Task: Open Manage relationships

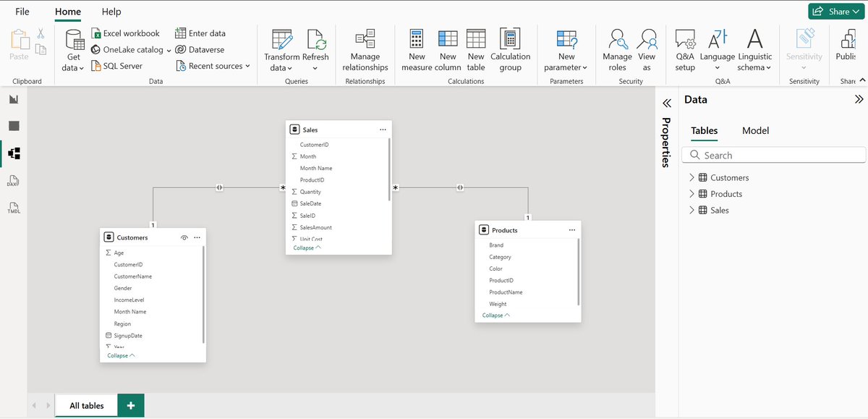Action: coord(365,49)
